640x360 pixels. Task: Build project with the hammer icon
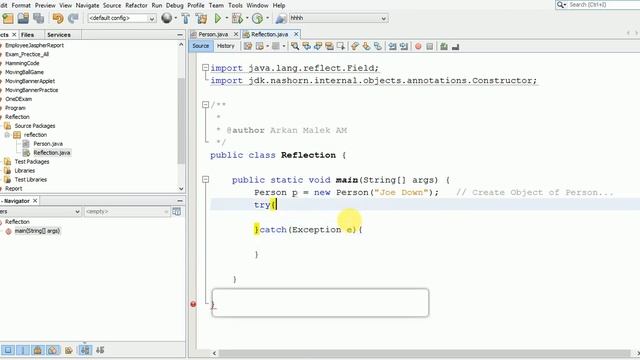point(186,18)
